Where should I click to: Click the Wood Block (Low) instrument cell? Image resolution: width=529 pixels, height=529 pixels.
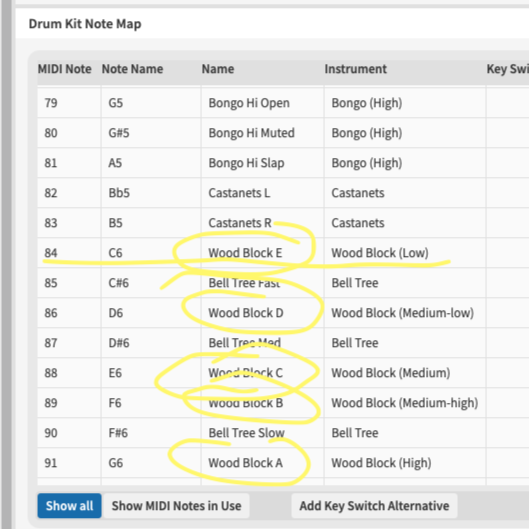[x=405, y=253]
